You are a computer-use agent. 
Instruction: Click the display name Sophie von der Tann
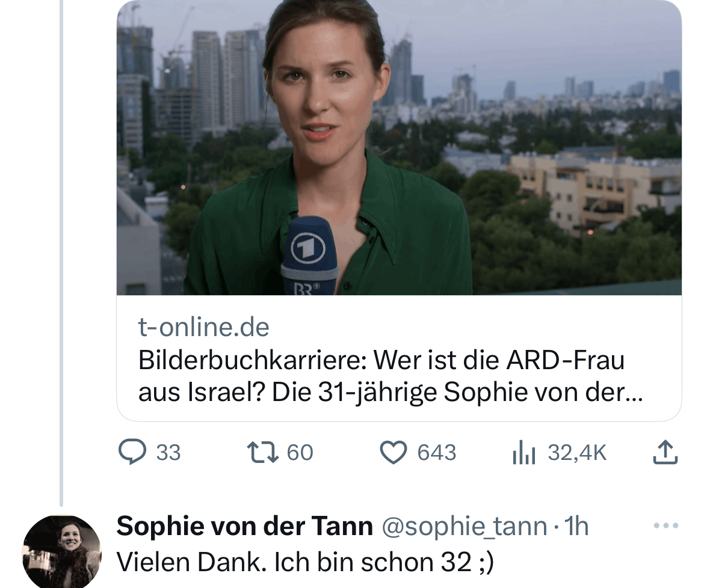(x=244, y=527)
